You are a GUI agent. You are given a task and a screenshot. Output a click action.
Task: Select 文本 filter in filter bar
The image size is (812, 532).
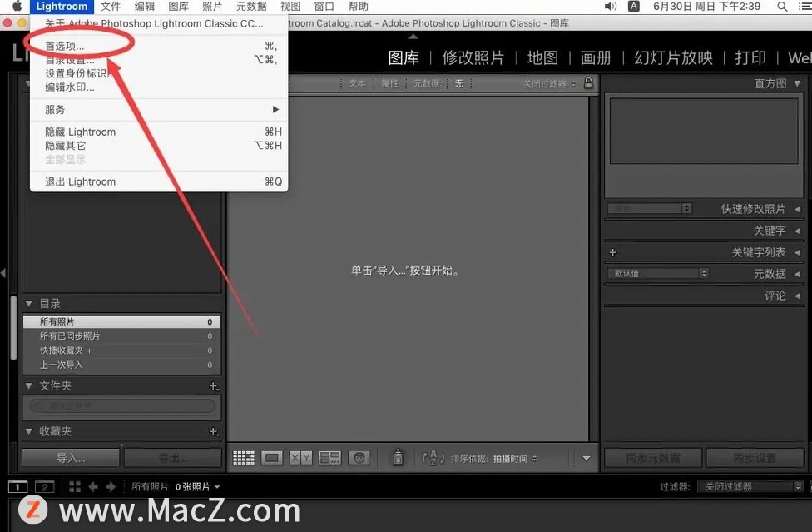pyautogui.click(x=357, y=83)
